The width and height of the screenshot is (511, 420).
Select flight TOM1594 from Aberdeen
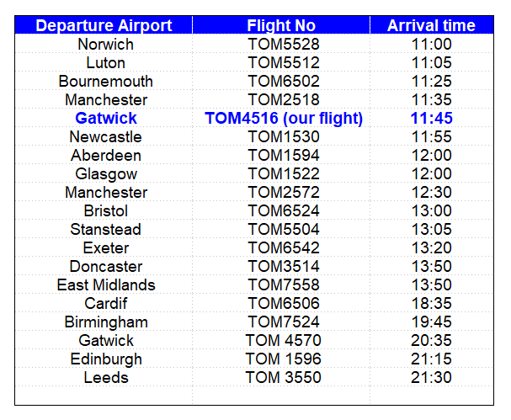(x=281, y=155)
